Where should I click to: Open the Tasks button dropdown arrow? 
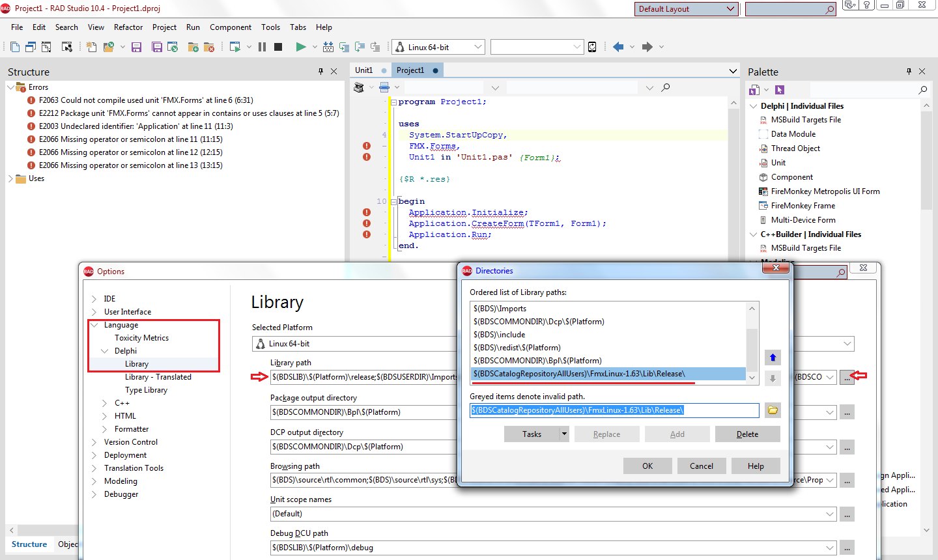click(x=564, y=434)
